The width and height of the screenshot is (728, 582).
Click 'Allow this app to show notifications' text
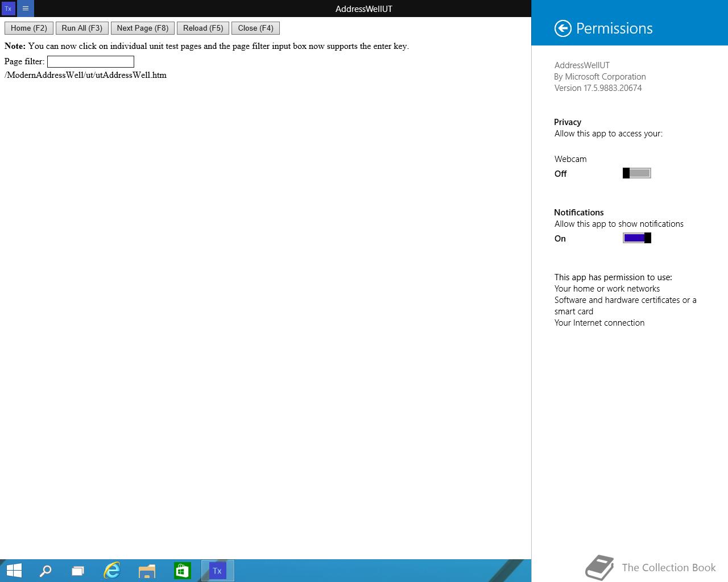point(619,224)
